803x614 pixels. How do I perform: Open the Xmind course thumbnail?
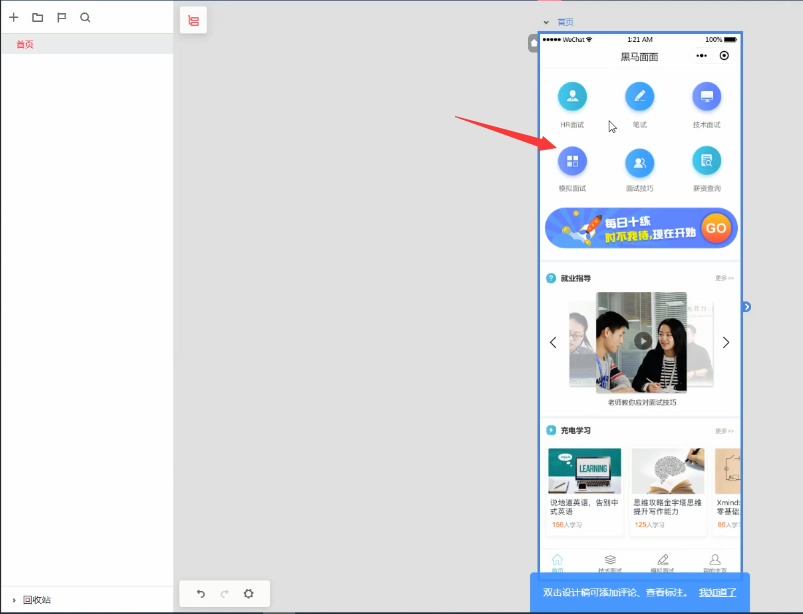coord(727,471)
